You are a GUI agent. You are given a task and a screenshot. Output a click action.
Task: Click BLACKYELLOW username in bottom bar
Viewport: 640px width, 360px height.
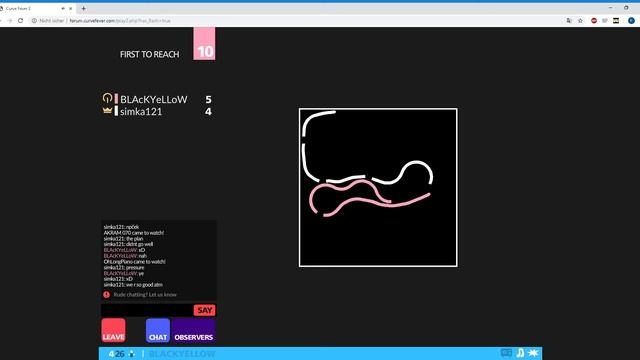182,354
